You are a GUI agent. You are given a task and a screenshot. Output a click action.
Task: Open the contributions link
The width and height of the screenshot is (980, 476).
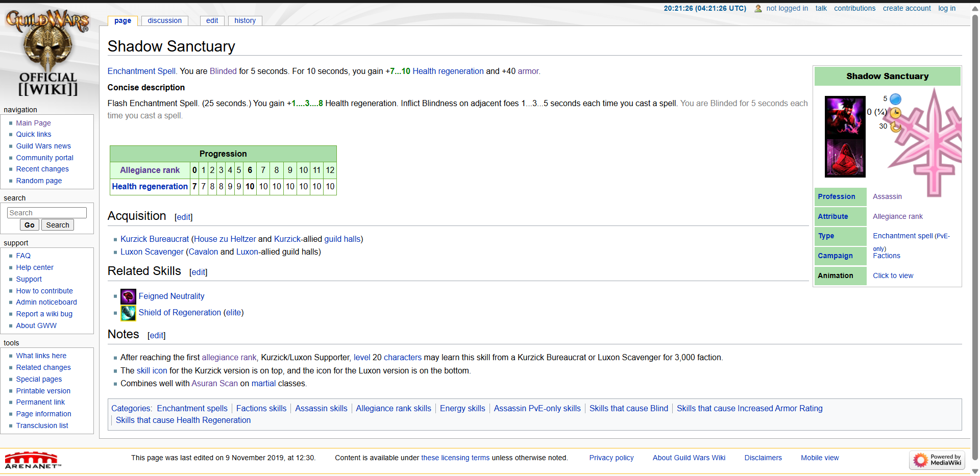click(x=854, y=8)
